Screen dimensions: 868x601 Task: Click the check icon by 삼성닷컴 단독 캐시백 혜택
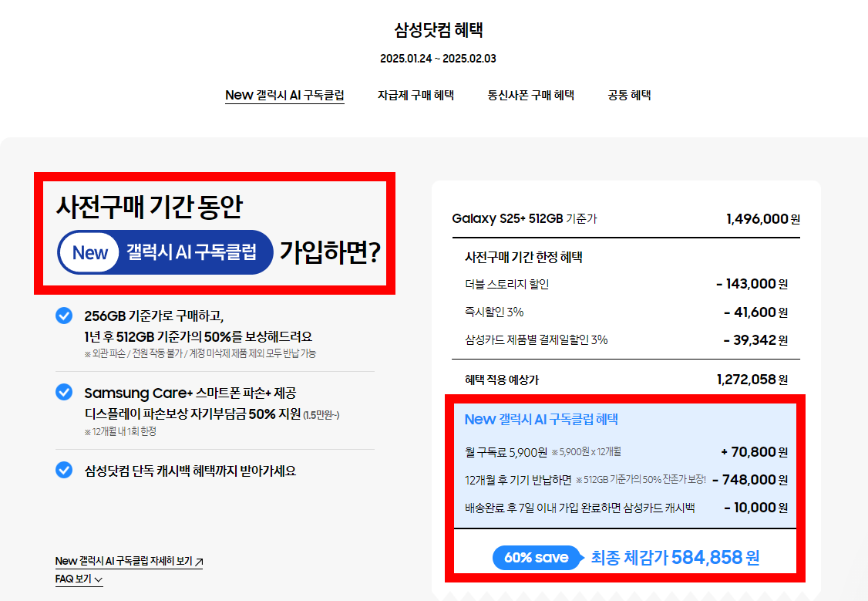coord(64,471)
